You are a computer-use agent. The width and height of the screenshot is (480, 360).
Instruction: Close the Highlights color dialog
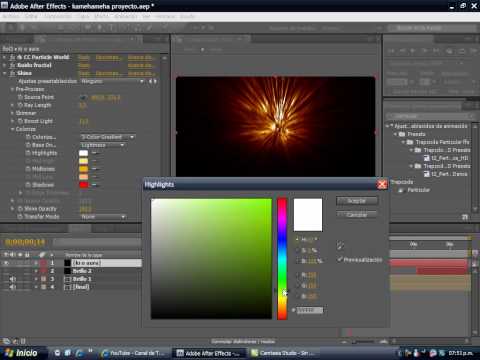[382, 184]
